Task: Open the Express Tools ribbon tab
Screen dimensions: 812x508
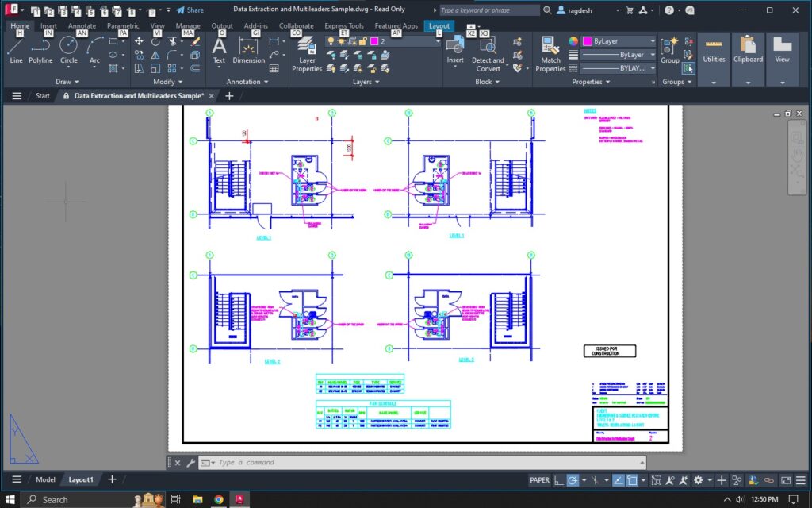Action: [x=344, y=26]
